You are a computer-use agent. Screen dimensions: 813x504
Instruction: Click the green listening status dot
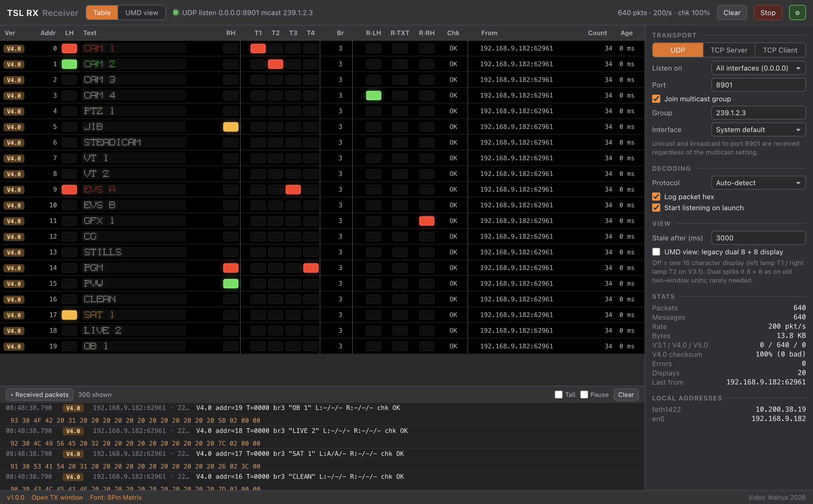(176, 13)
